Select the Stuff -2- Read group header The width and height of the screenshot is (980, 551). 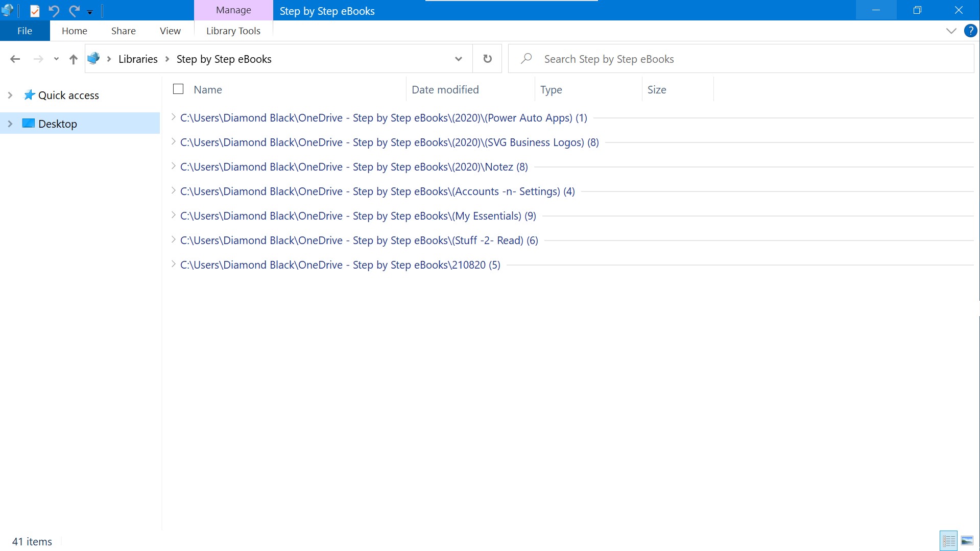coord(359,241)
